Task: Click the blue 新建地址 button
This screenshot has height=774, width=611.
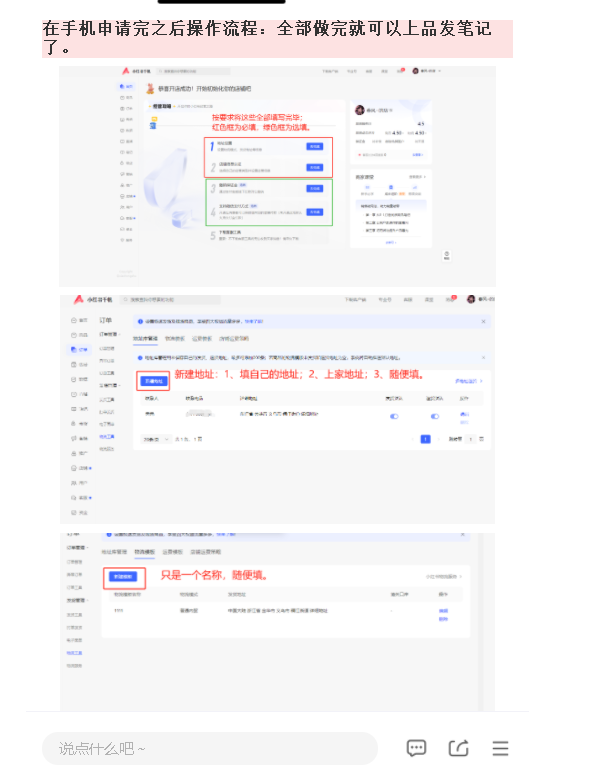Action: coord(153,381)
